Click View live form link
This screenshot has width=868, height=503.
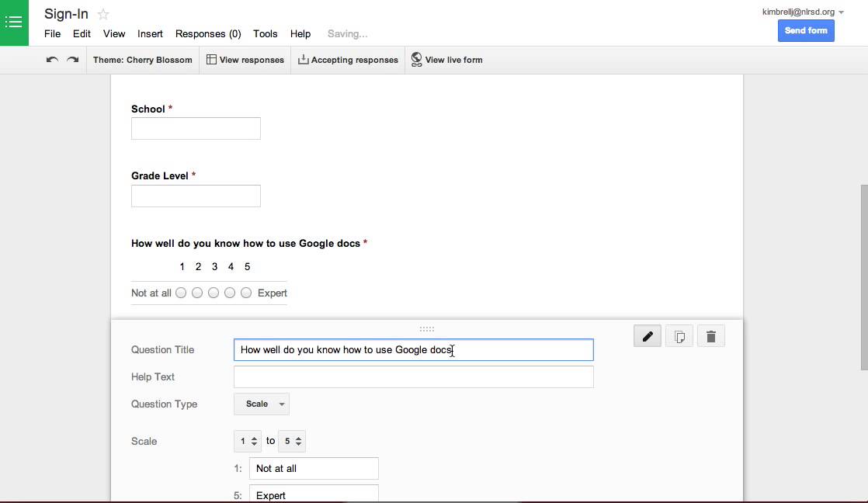point(454,60)
